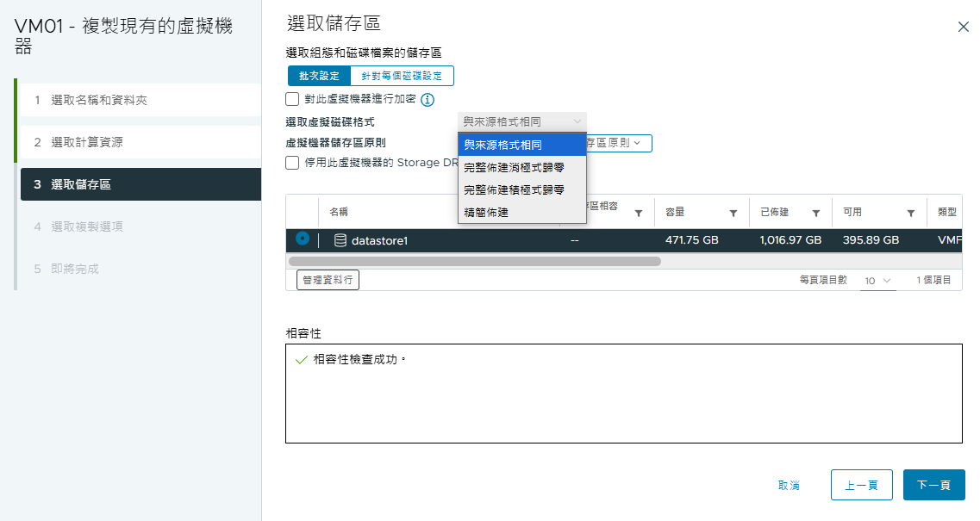This screenshot has width=980, height=521.
Task: Click the horizontal scrollbar under datastore table
Action: pos(474,261)
